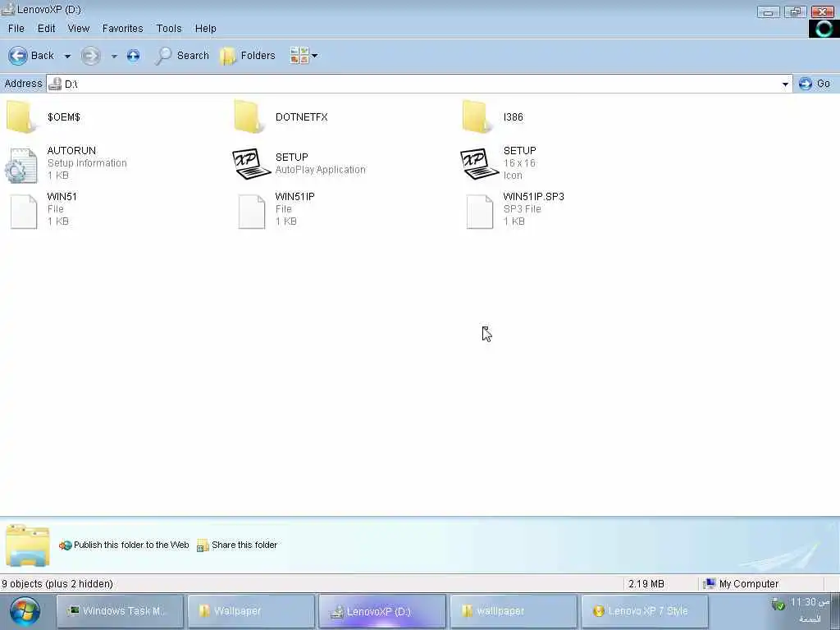840x630 pixels.
Task: Open the Windows Start orb
Action: point(25,612)
